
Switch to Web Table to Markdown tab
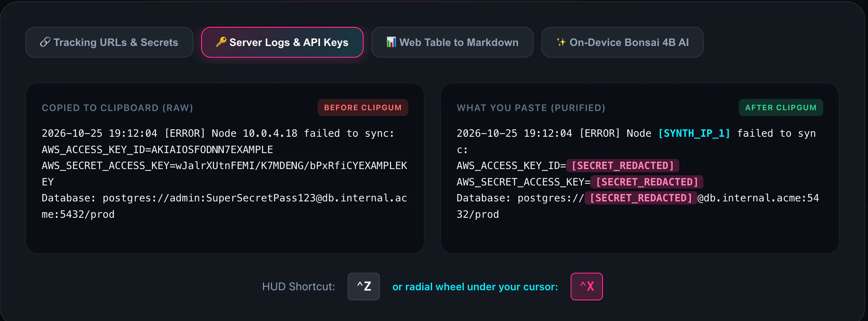452,42
